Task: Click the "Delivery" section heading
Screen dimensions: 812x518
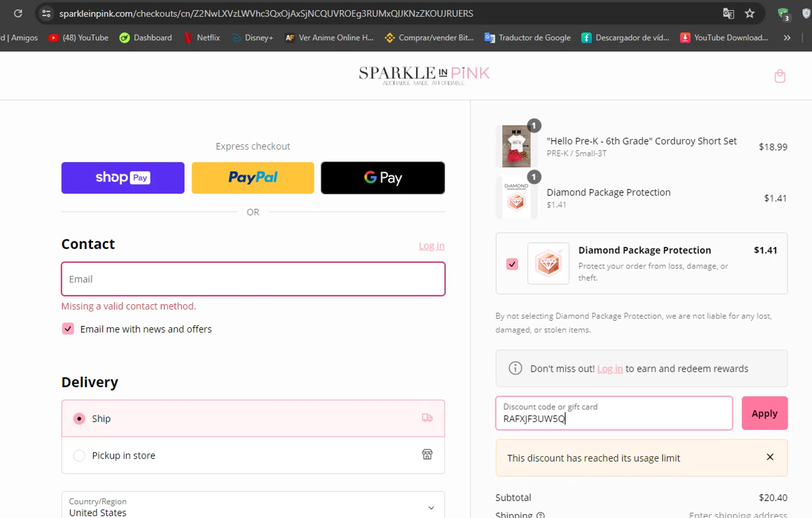Action: coord(90,382)
